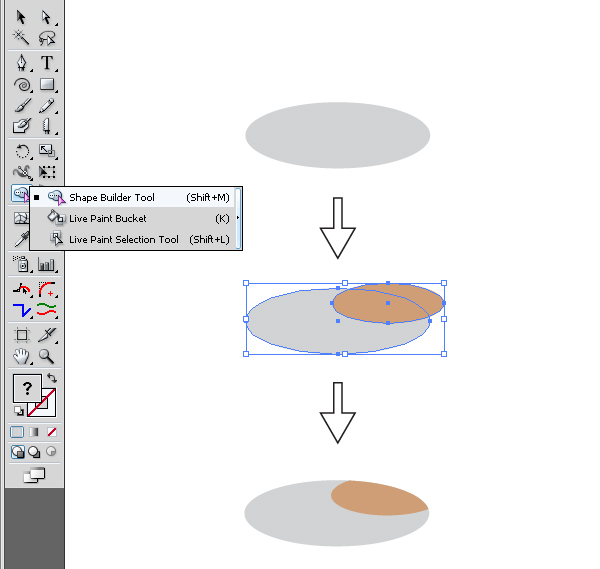Pick the Magic Wand tool
The image size is (600, 569).
pyautogui.click(x=21, y=37)
